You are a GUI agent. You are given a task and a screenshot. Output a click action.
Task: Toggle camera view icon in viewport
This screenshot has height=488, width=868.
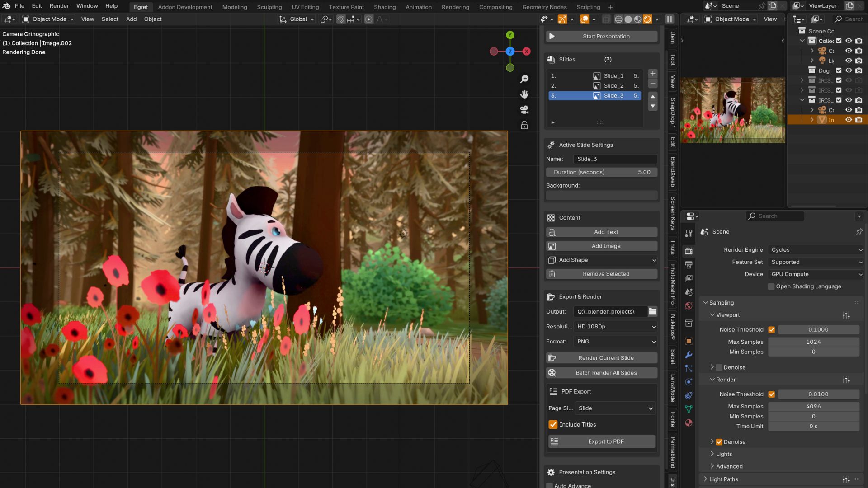tap(524, 110)
